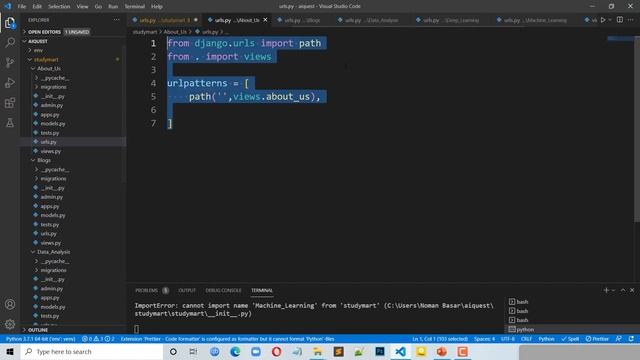Open Photoshop from the taskbar

(380, 351)
